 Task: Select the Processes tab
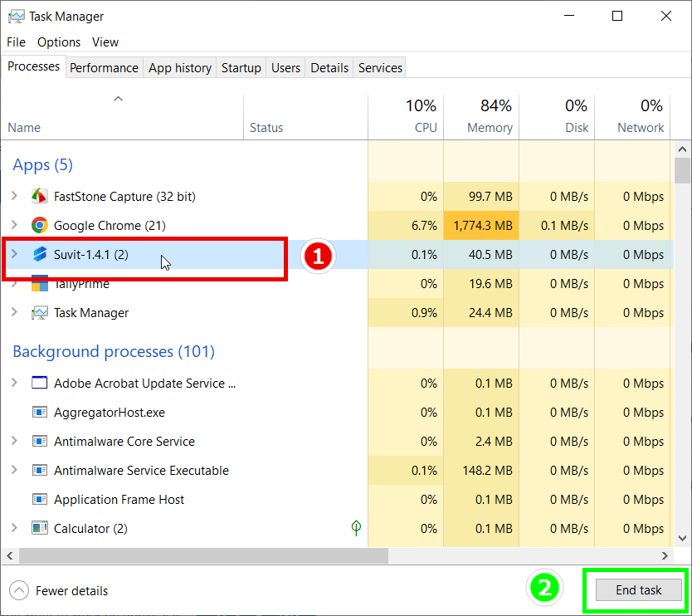33,66
